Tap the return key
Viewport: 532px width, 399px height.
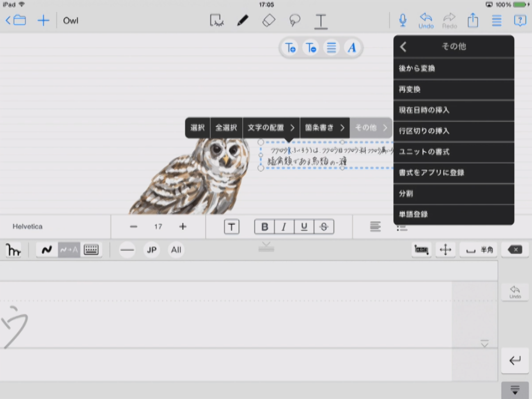[515, 361]
